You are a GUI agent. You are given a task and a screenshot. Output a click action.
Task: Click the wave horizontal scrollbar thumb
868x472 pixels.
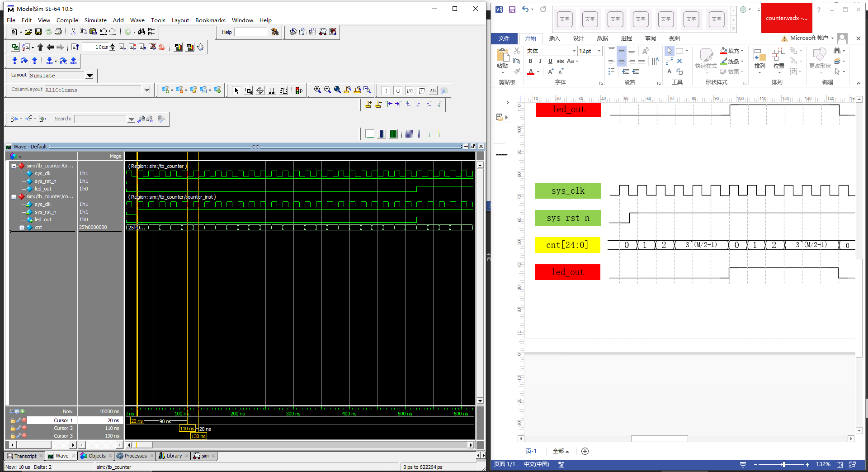(143, 445)
